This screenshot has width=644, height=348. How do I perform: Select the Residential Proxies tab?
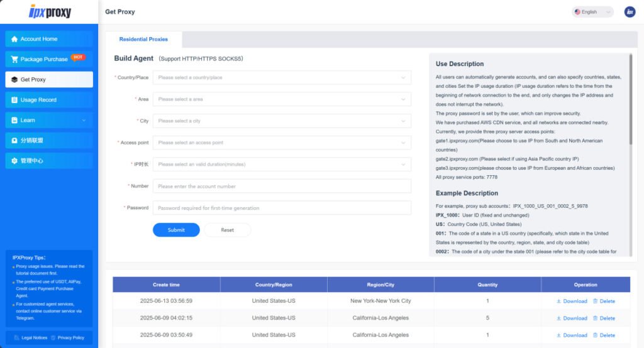(143, 39)
